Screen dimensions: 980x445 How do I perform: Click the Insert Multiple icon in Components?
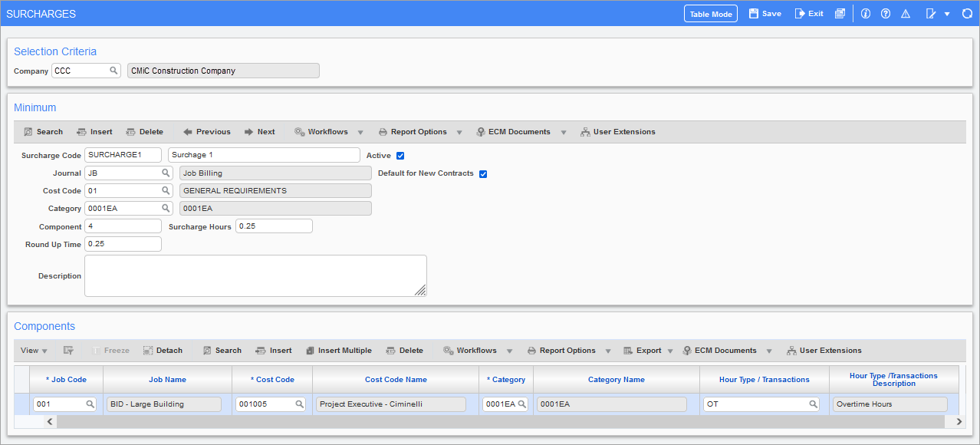point(339,350)
